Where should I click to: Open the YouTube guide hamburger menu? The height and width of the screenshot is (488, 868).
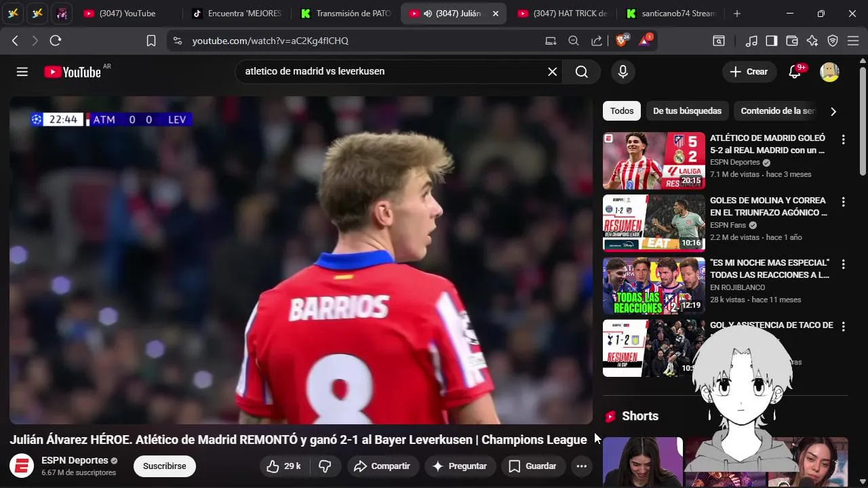click(x=22, y=72)
